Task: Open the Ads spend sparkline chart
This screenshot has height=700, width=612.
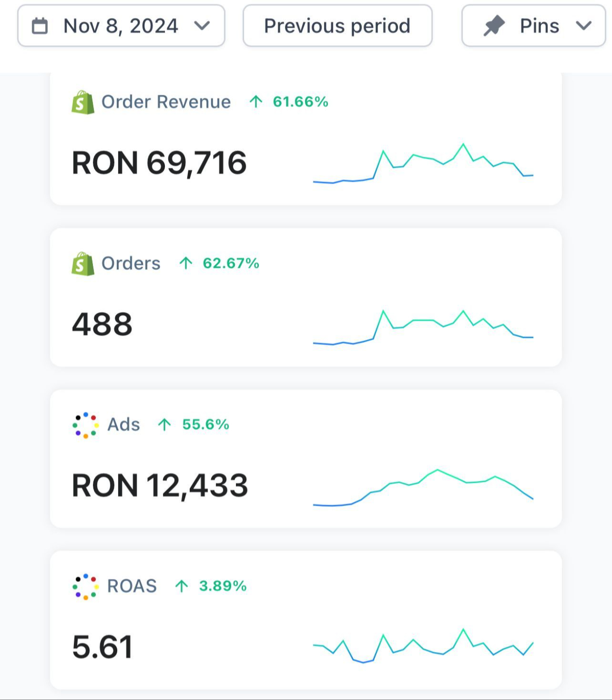Action: pyautogui.click(x=423, y=488)
